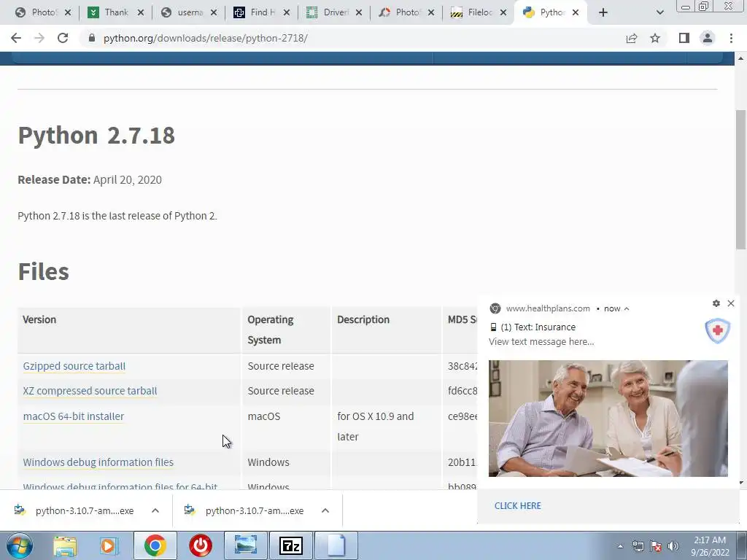Viewport: 747px width, 560px height.
Task: Click the CLICK HERE notification button
Action: coord(518,506)
